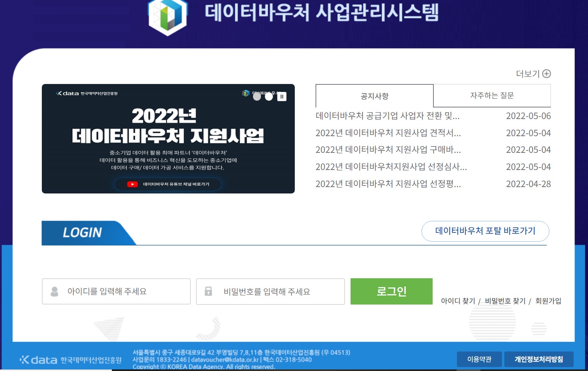This screenshot has height=371, width=588.
Task: Click the Kdata logo in the banner
Action: click(x=86, y=94)
